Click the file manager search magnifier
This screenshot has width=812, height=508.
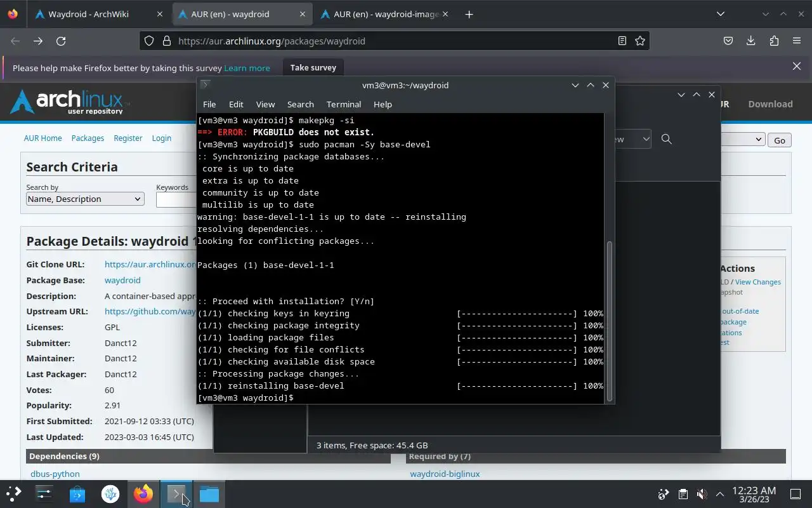click(667, 138)
